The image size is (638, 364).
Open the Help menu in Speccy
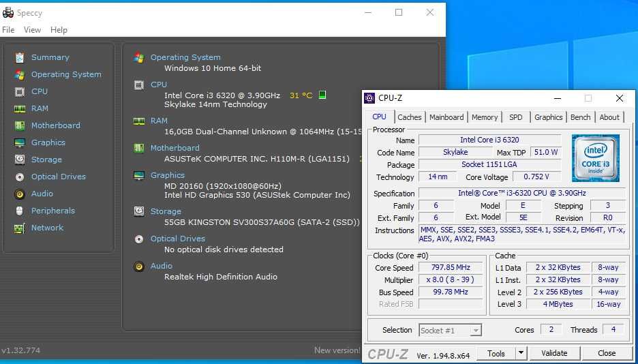[59, 30]
